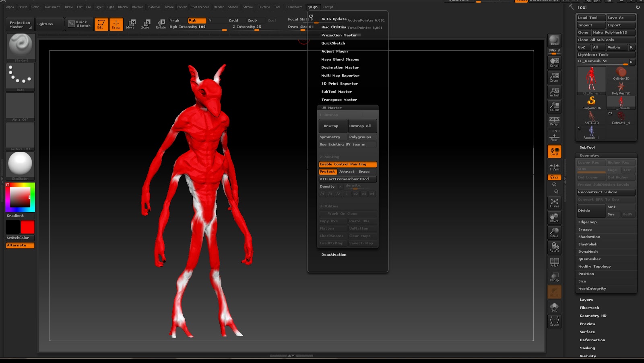644x363 pixels.
Task: Expand Transpose Master section
Action: tap(339, 100)
